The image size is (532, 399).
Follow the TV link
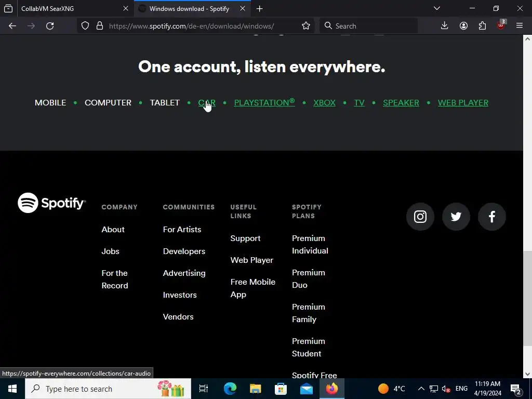360,102
